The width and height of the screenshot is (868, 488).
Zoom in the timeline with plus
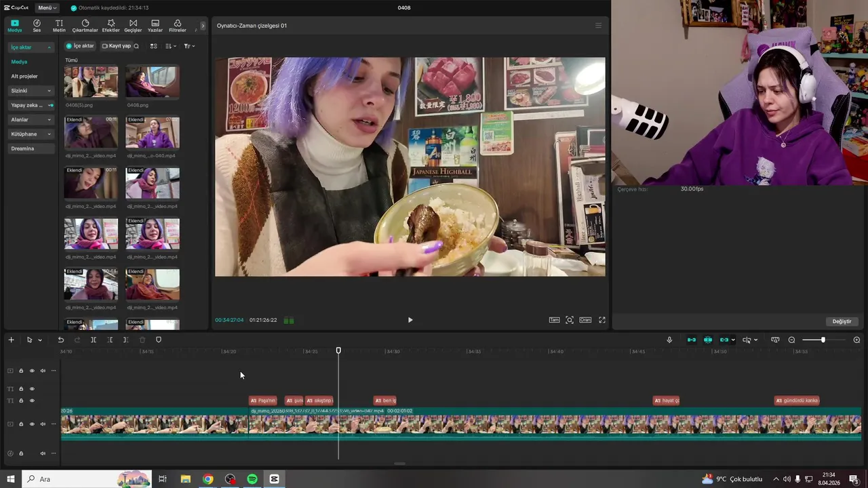click(x=856, y=340)
